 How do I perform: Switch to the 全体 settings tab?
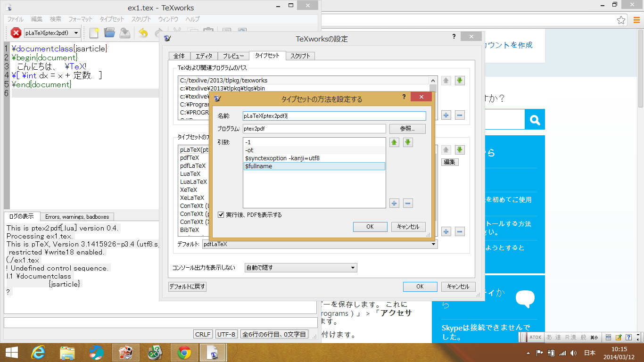tap(179, 56)
